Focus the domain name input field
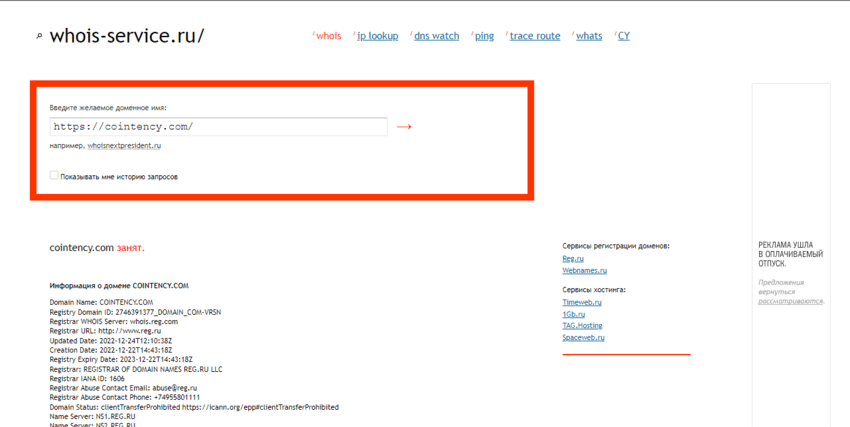 (x=218, y=127)
